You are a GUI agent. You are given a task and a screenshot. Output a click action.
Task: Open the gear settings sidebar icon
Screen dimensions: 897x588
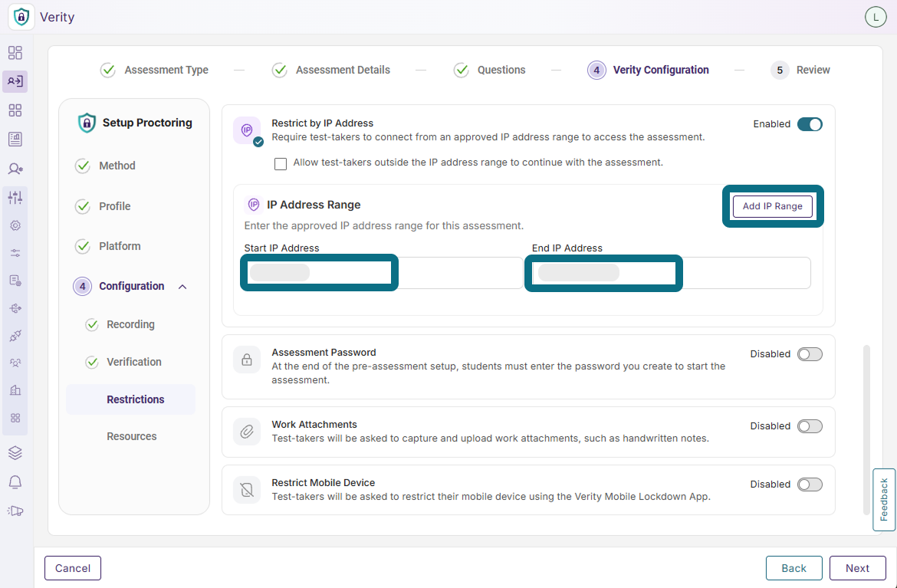pos(15,225)
